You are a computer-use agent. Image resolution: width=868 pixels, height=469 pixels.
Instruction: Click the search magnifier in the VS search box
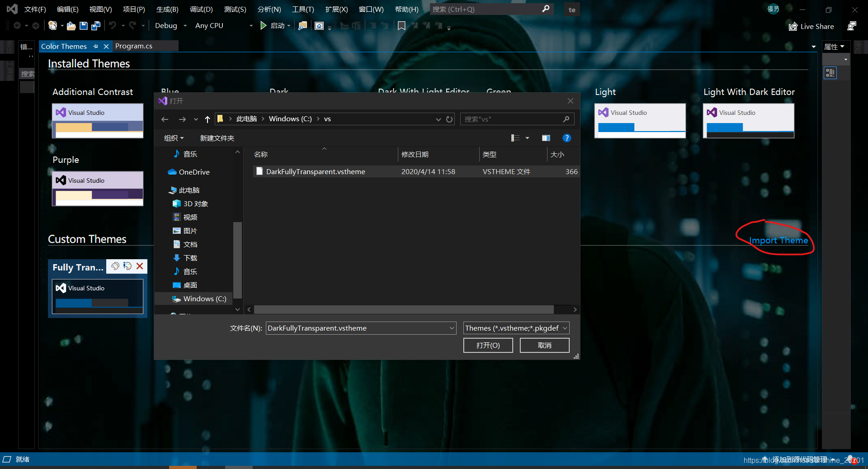[546, 9]
